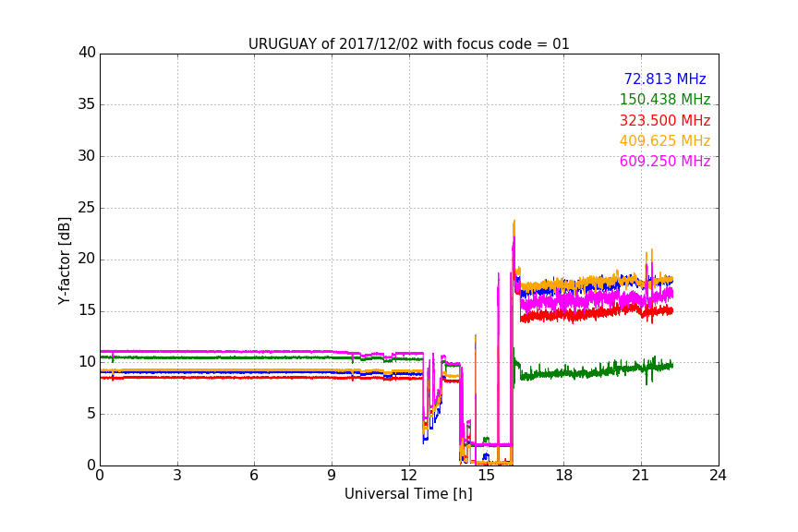This screenshot has height=532, width=798.
Task: Click the x-axis tick value 12
Action: (x=409, y=476)
